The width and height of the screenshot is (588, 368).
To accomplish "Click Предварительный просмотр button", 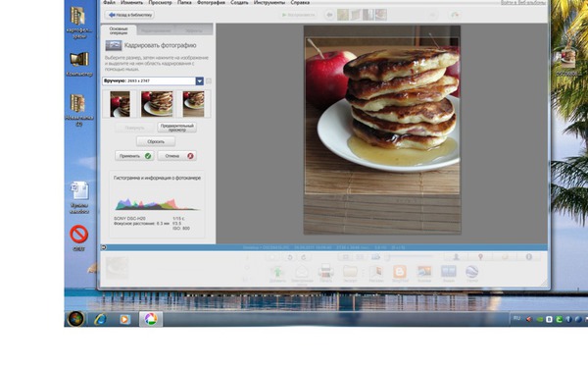I will pyautogui.click(x=177, y=128).
